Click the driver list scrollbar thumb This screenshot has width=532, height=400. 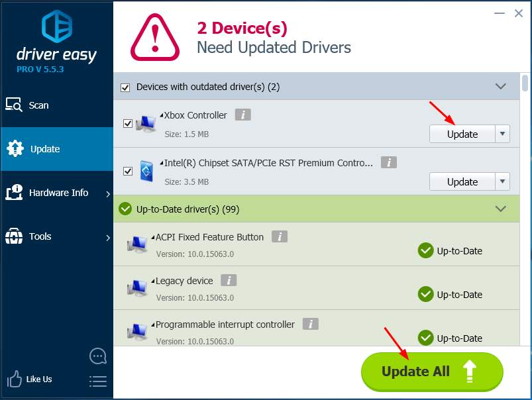click(x=525, y=83)
